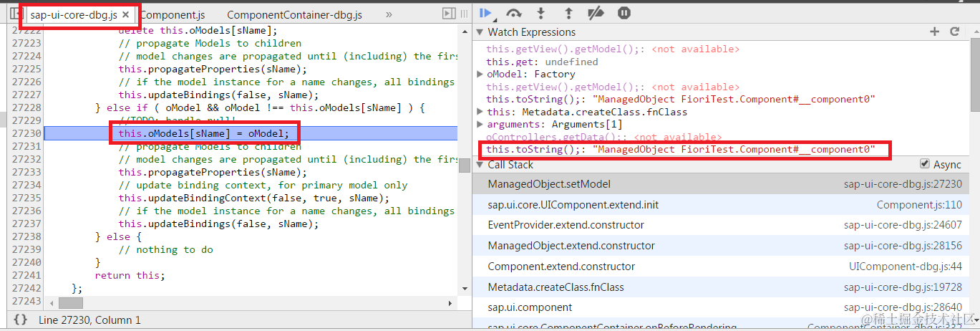Switch to ComponentContainer-dbg.js tab

(x=294, y=14)
